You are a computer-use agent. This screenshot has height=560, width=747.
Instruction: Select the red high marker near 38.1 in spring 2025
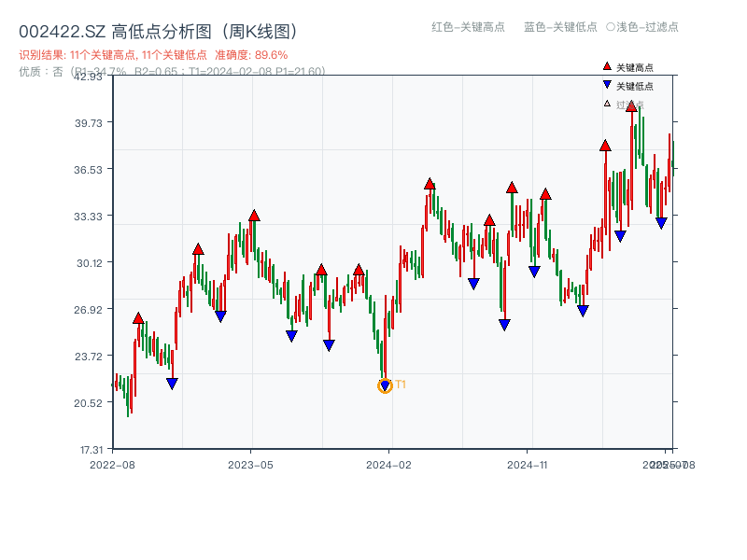pyautogui.click(x=605, y=146)
